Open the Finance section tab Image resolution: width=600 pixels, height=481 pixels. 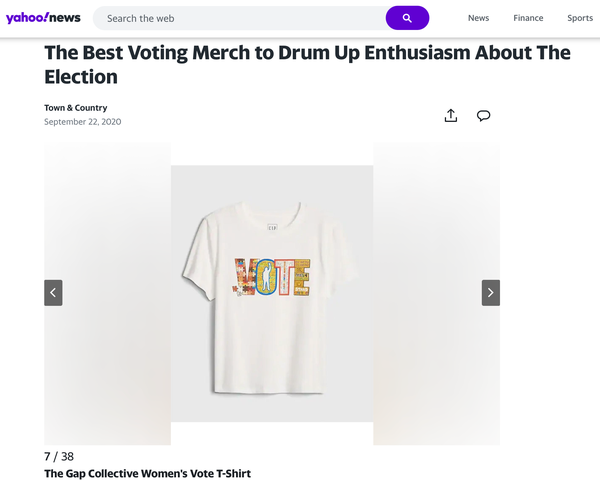pyautogui.click(x=528, y=18)
